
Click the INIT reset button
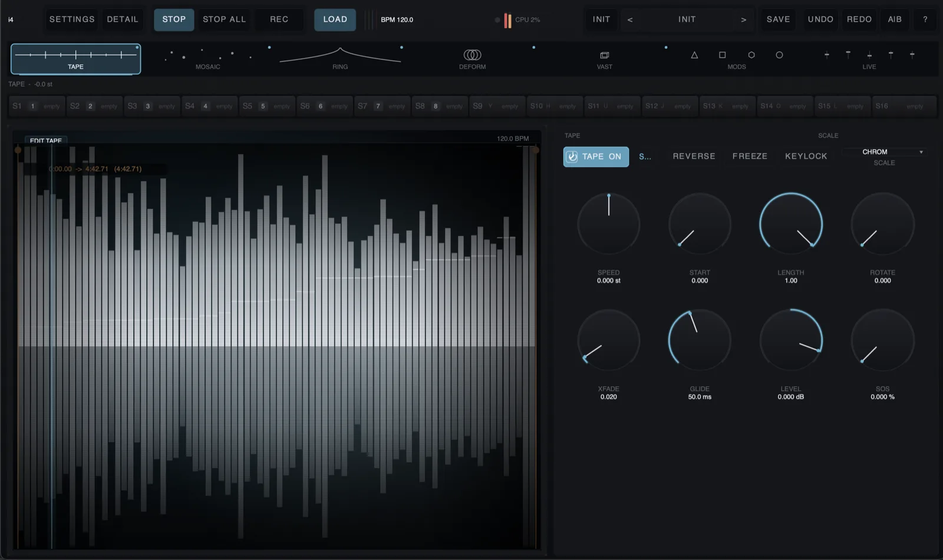(601, 19)
